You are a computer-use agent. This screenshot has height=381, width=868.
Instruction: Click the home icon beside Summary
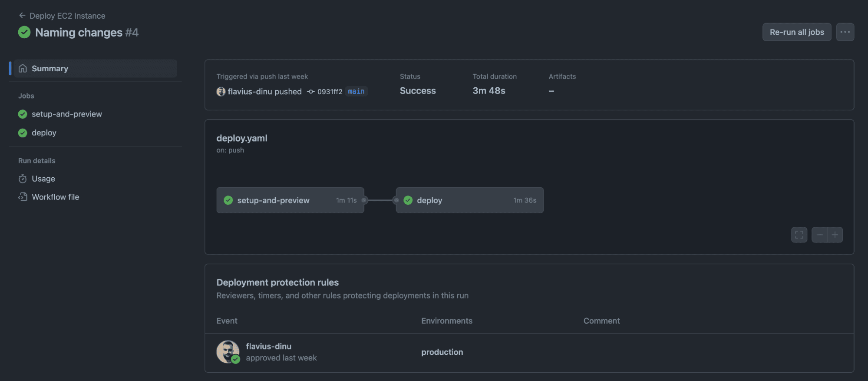click(x=23, y=69)
